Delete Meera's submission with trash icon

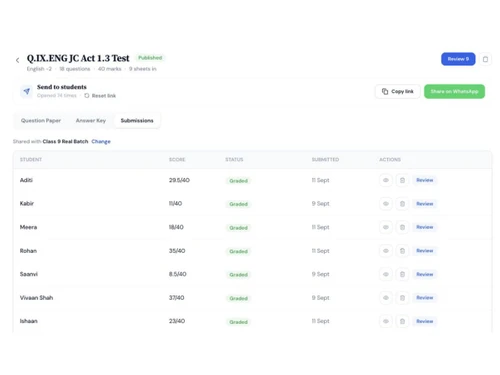pos(402,227)
